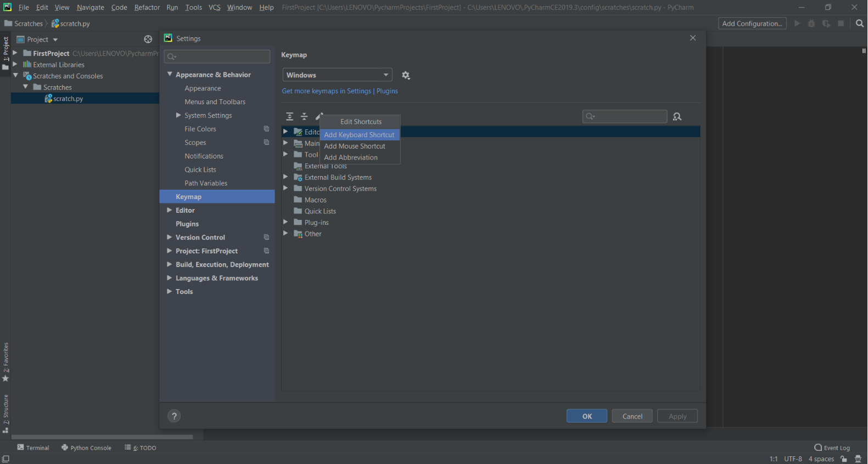Collapse the Appearance & Behavior section
The width and height of the screenshot is (868, 464).
point(170,74)
